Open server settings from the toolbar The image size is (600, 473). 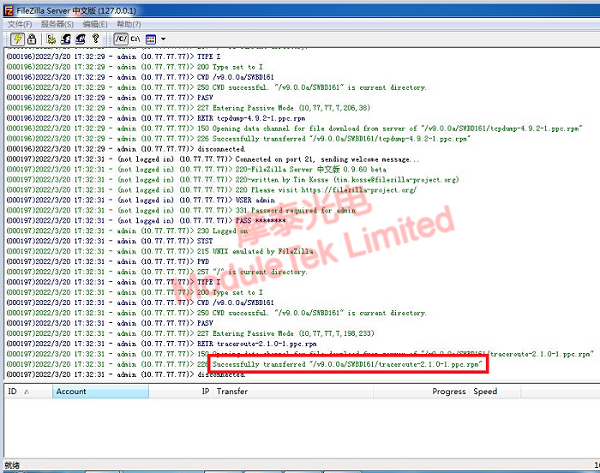[50, 38]
